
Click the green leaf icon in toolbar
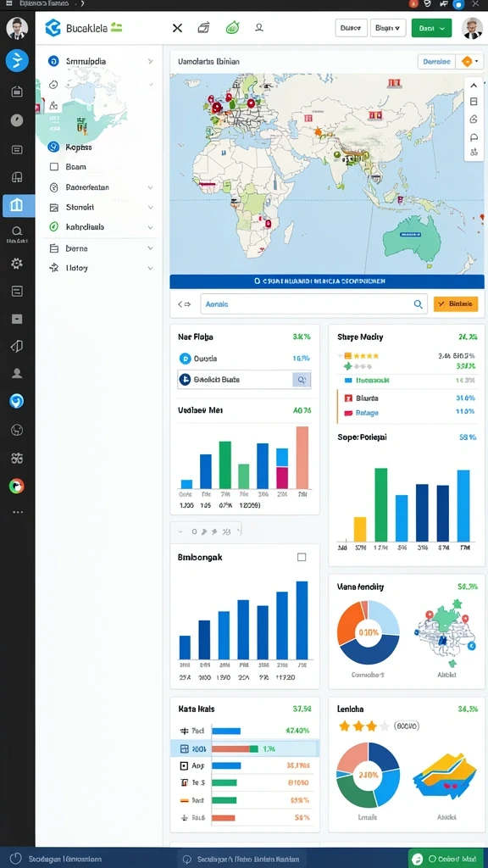(x=232, y=28)
